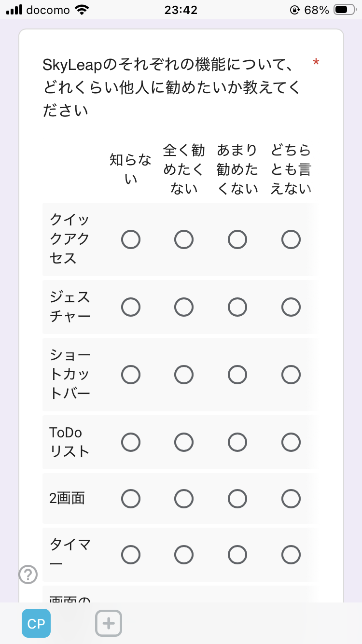Select 知らない for ショートカットバー
362x644 pixels.
[x=131, y=375]
